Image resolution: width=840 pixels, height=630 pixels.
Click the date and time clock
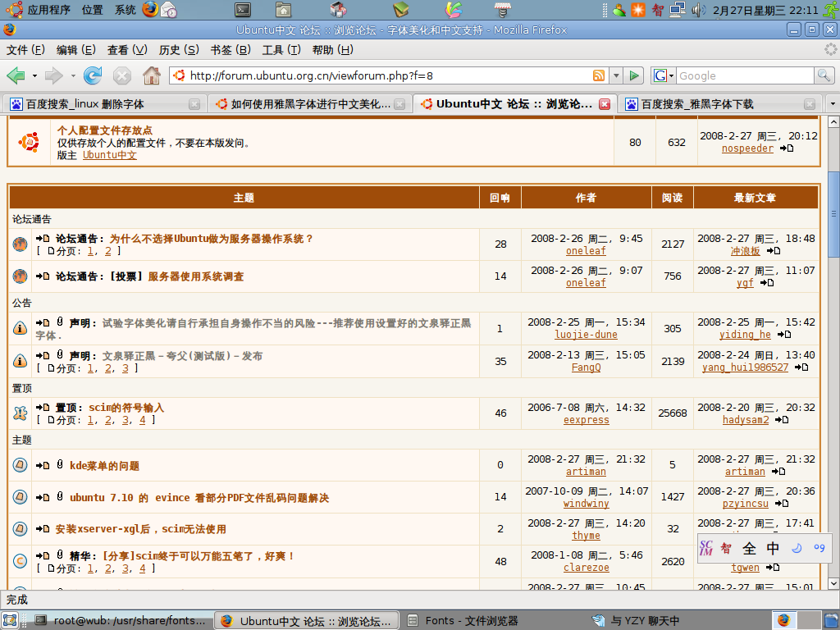pyautogui.click(x=765, y=10)
